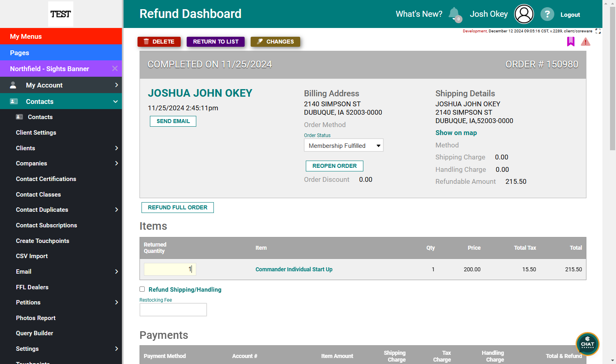The width and height of the screenshot is (616, 364).
Task: Expand the Companies submenu
Action: (116, 163)
